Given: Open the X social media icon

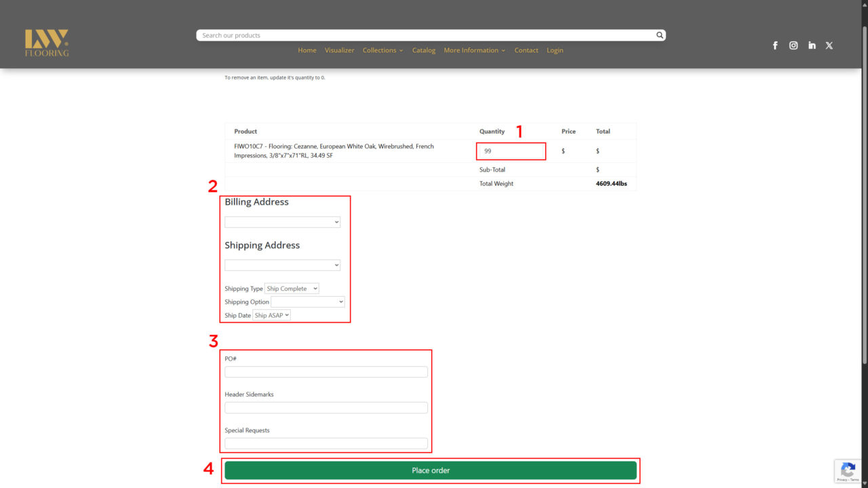Looking at the screenshot, I should (829, 45).
